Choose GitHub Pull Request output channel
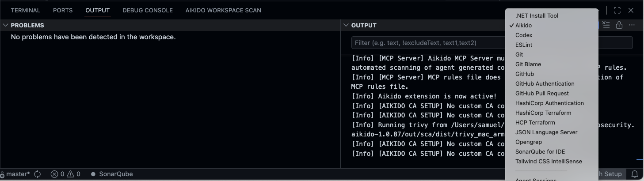644x181 pixels. click(542, 93)
